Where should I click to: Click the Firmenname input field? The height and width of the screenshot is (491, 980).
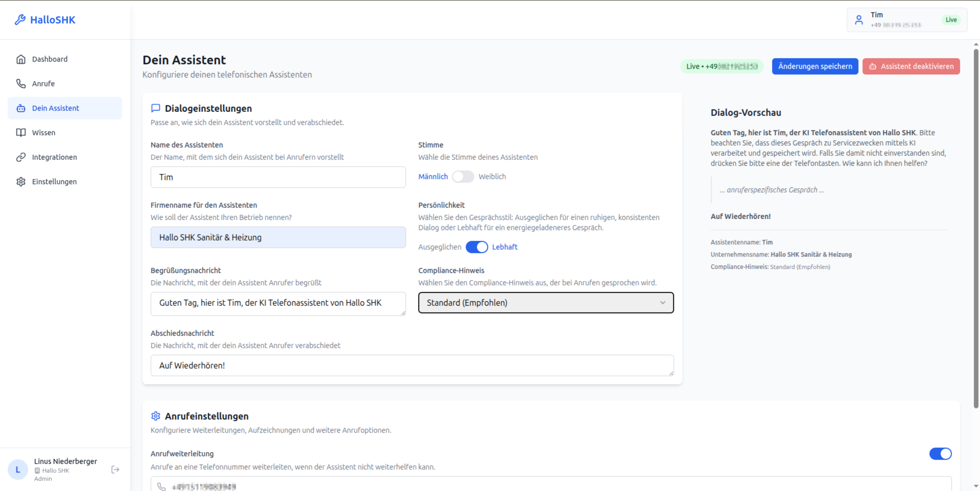pyautogui.click(x=278, y=237)
